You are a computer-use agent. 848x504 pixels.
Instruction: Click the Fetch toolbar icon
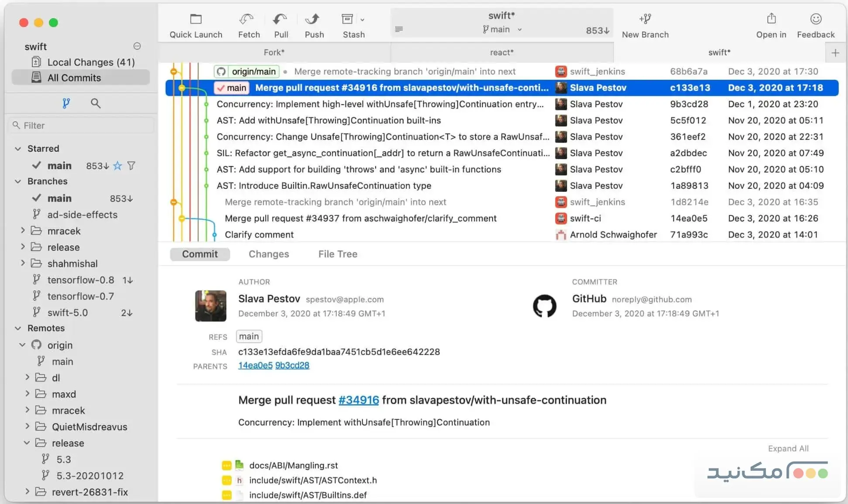tap(246, 19)
